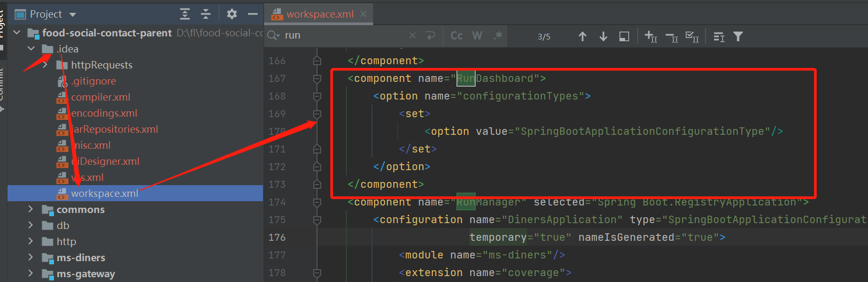Viewport: 868px width, 282px height.
Task: Fold the set tag at line 169
Action: pyautogui.click(x=317, y=114)
